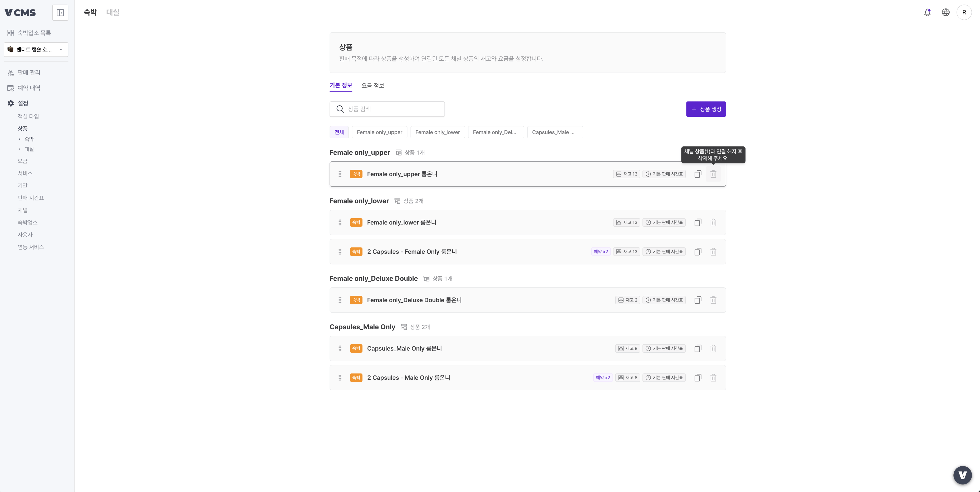Viewport: 980px width, 492px height.
Task: Go to 요금 settings
Action: tap(22, 161)
